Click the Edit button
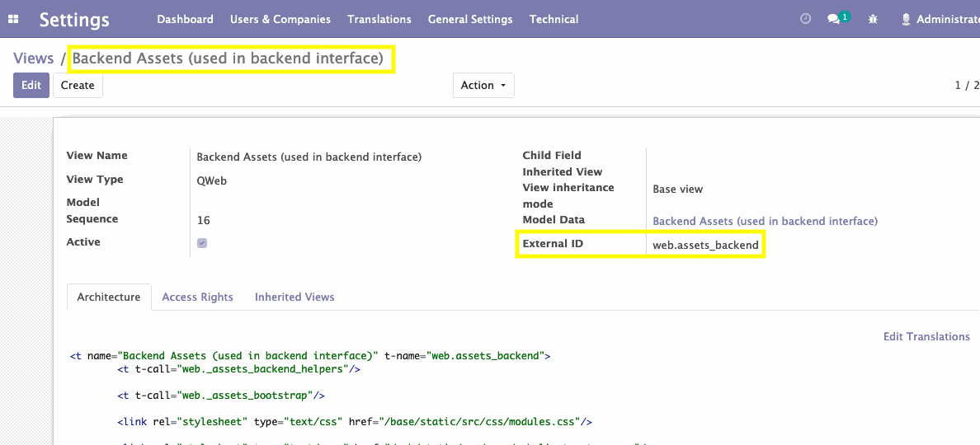The height and width of the screenshot is (445, 980). pos(31,85)
